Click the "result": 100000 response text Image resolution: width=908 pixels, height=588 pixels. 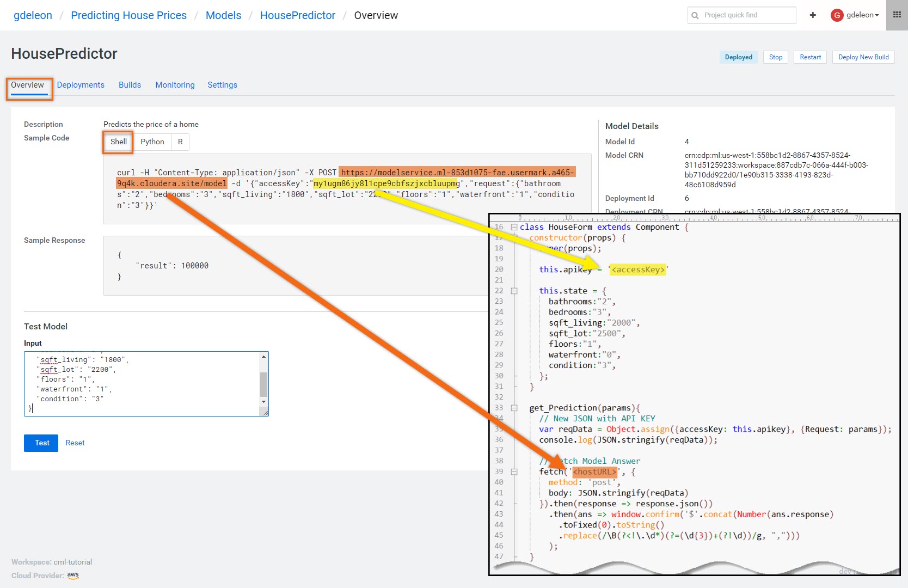tap(172, 266)
